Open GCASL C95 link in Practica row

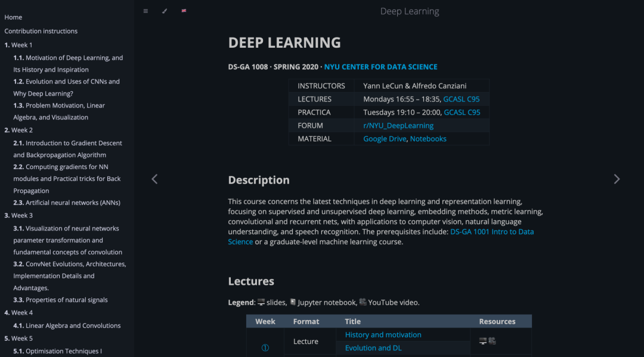[x=462, y=112]
